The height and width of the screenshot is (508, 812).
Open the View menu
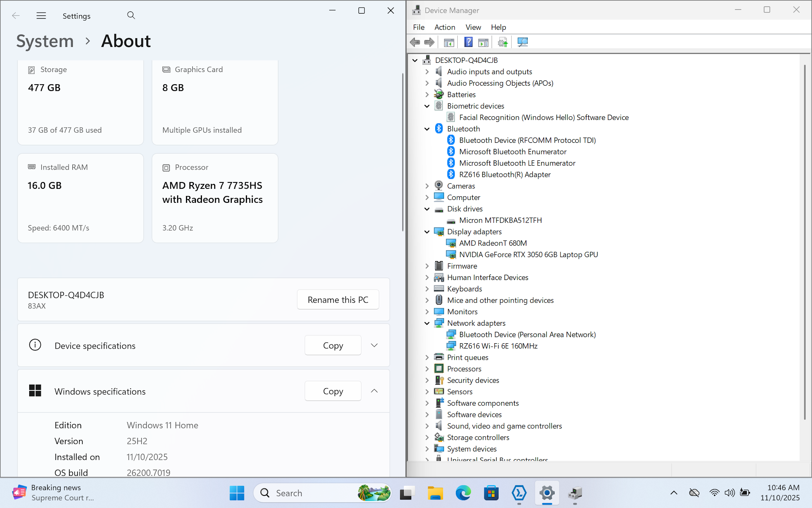coord(473,27)
